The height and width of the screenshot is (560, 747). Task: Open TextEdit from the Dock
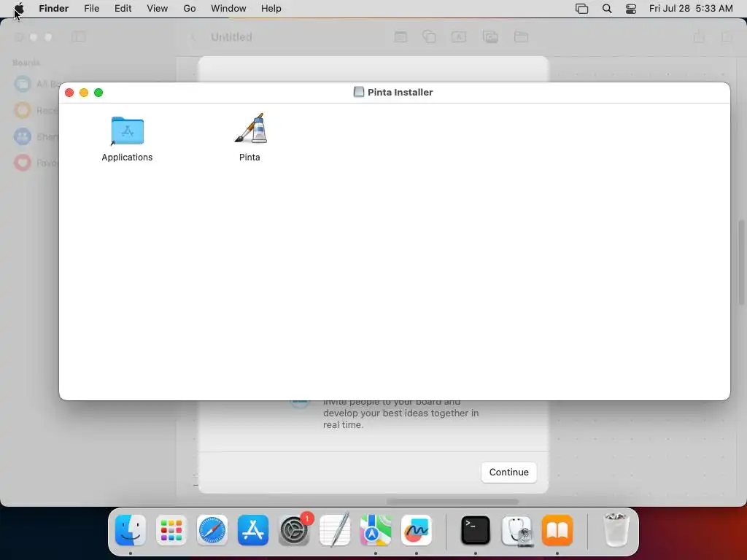point(335,530)
